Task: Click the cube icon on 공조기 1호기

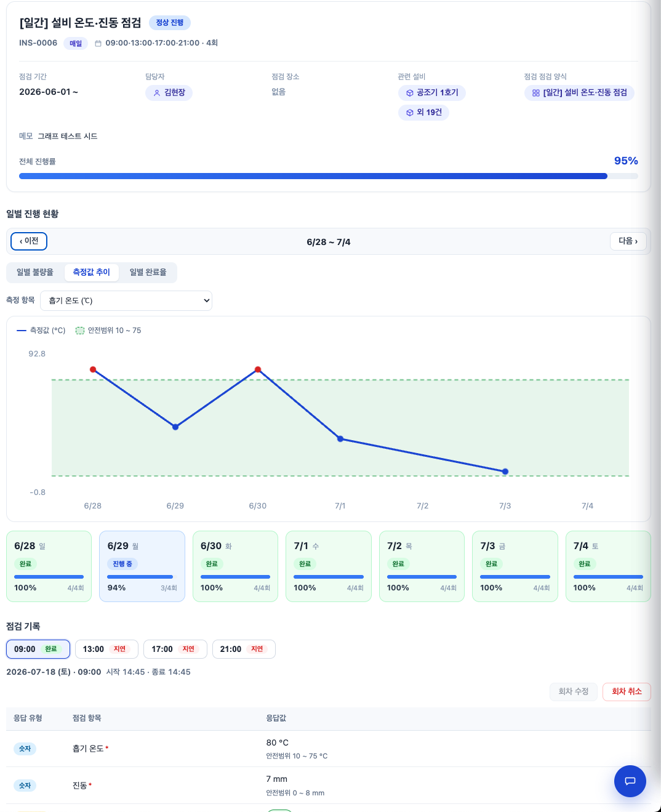Action: (410, 93)
